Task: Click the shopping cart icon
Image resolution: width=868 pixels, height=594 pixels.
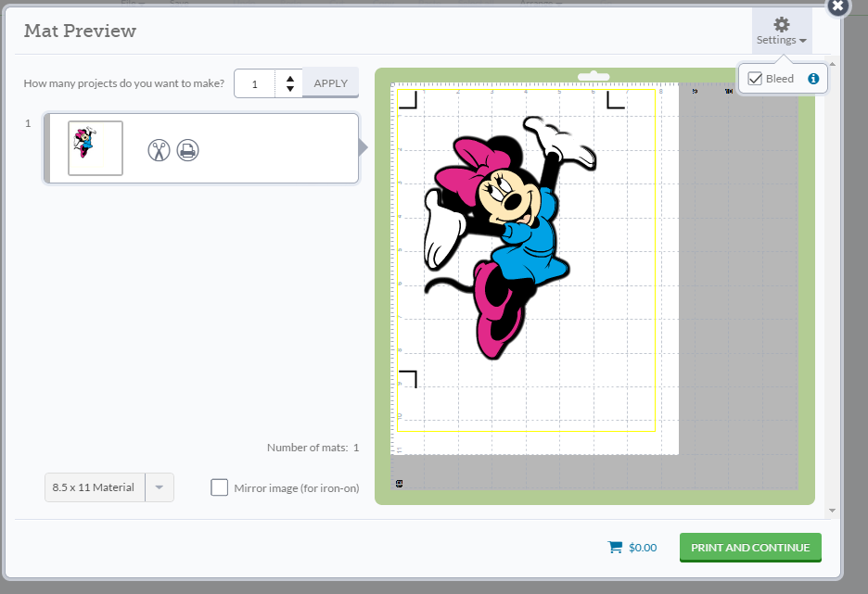Action: tap(615, 547)
